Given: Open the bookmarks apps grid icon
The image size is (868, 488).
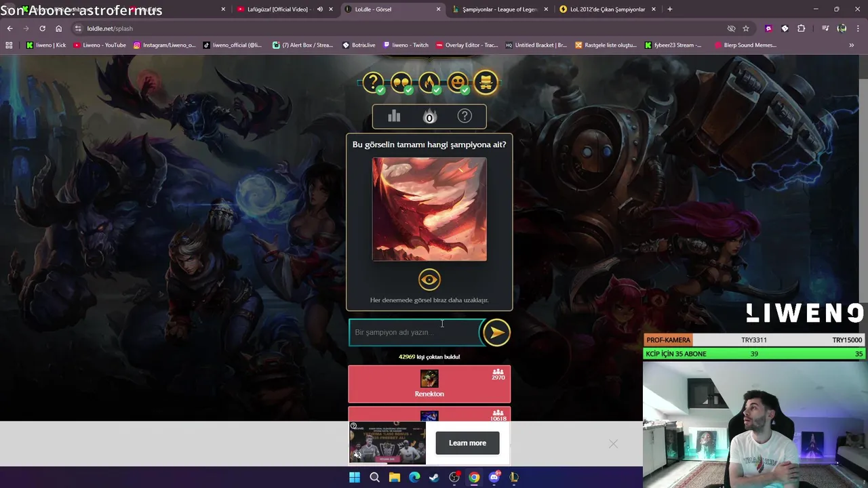Looking at the screenshot, I should 9,45.
